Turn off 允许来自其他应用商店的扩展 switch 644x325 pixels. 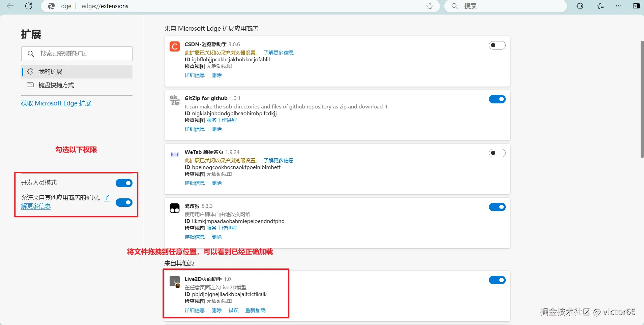[x=124, y=202]
